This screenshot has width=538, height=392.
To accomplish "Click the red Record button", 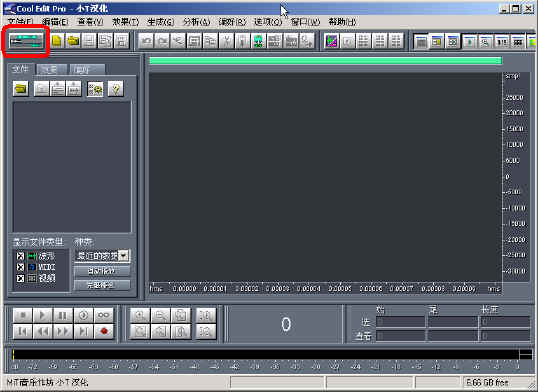I will (x=104, y=331).
